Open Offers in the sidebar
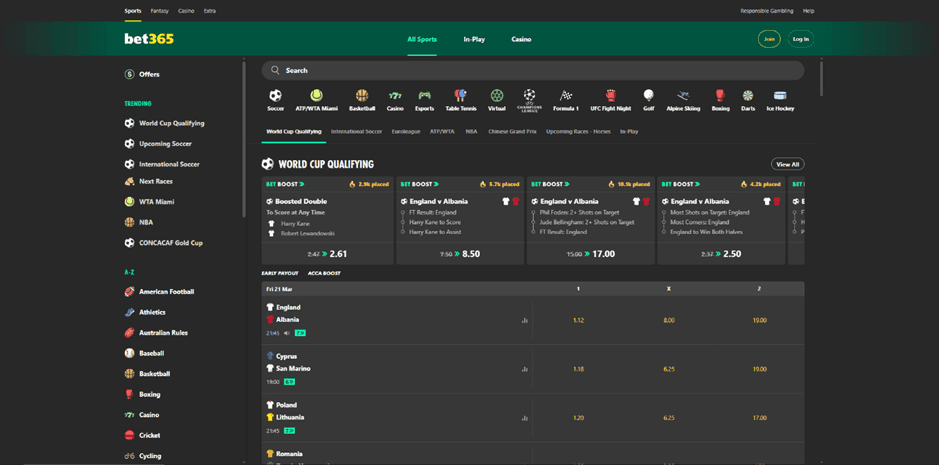 point(148,74)
